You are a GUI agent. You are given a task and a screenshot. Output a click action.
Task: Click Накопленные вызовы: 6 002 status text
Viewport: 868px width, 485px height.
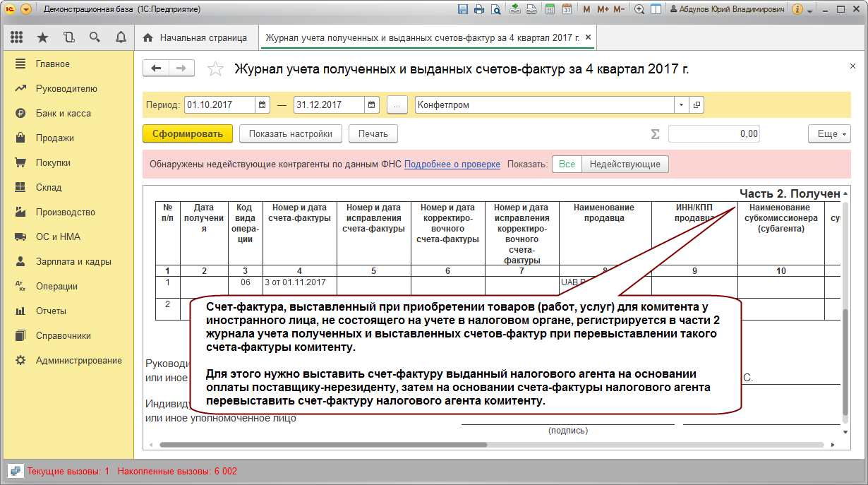coord(178,470)
